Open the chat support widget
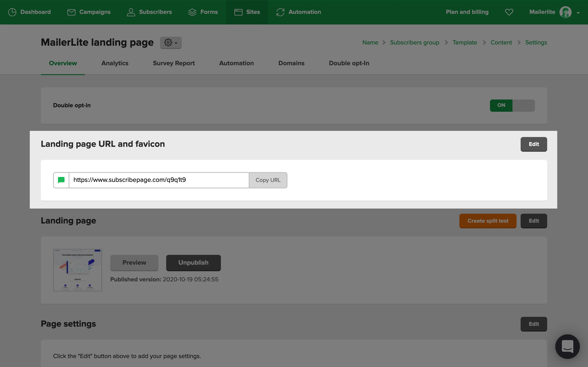The height and width of the screenshot is (367, 588). 567,346
